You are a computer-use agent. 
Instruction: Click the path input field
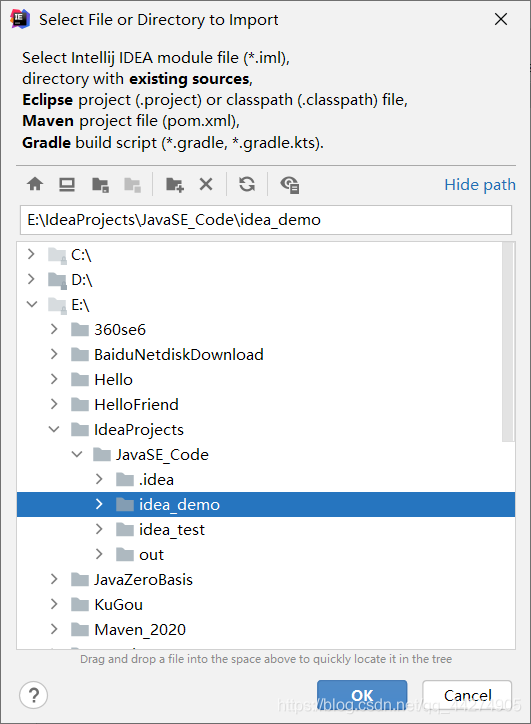tap(266, 220)
